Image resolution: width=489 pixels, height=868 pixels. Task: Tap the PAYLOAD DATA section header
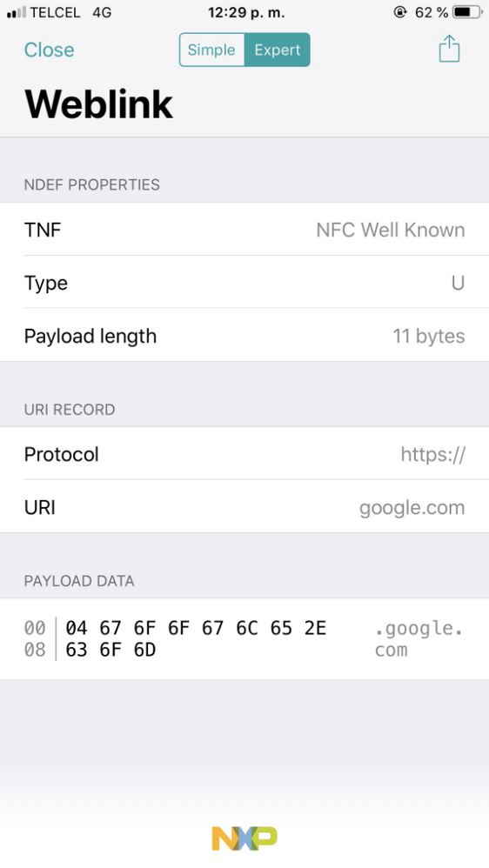click(79, 581)
